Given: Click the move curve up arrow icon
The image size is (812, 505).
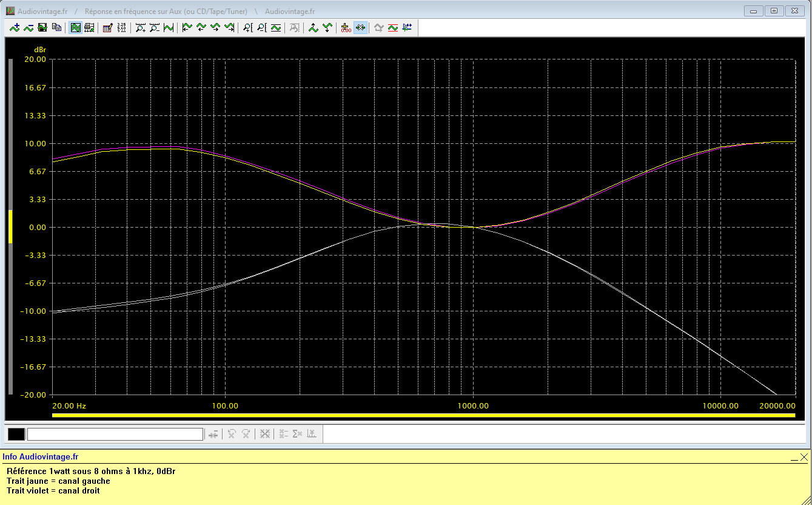Looking at the screenshot, I should [313, 27].
